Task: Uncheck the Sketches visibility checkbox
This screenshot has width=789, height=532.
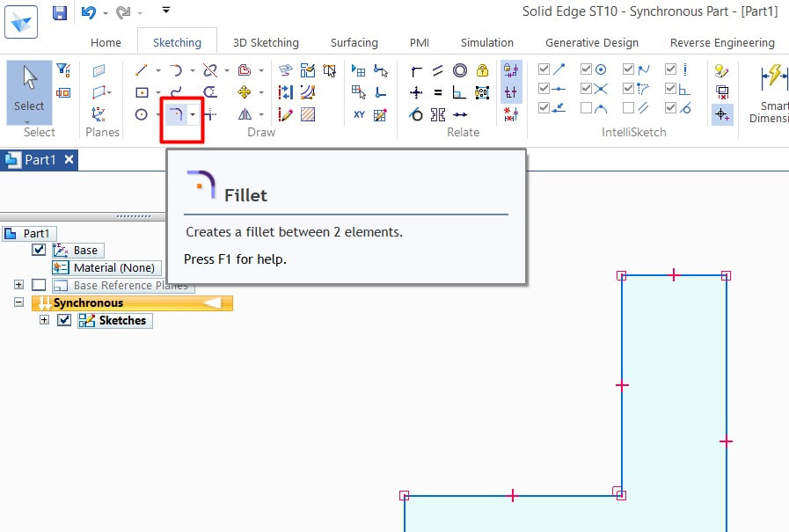Action: coord(64,320)
